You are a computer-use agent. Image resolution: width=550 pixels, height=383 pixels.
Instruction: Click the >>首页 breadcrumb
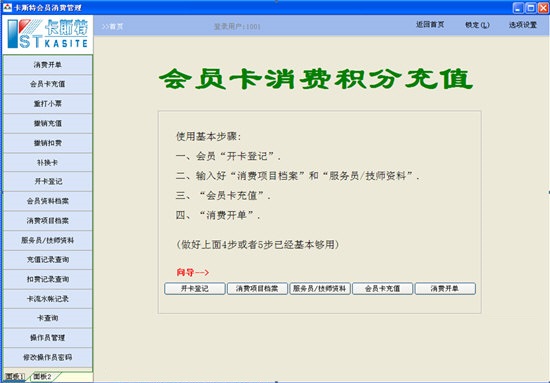pyautogui.click(x=112, y=27)
